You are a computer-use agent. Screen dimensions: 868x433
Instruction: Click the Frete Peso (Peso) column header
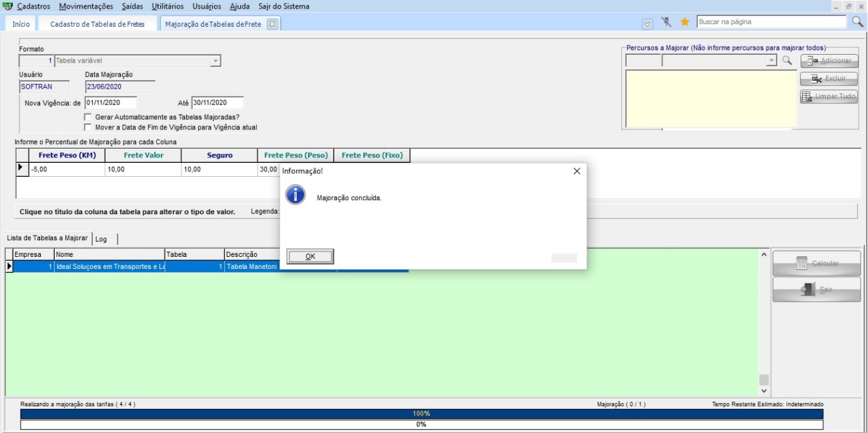pyautogui.click(x=296, y=155)
